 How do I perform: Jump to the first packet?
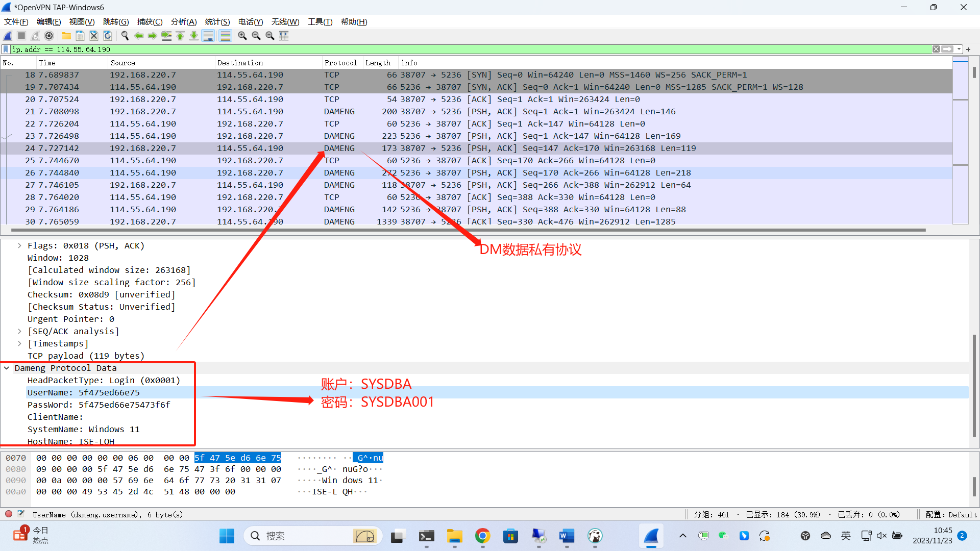tap(180, 36)
